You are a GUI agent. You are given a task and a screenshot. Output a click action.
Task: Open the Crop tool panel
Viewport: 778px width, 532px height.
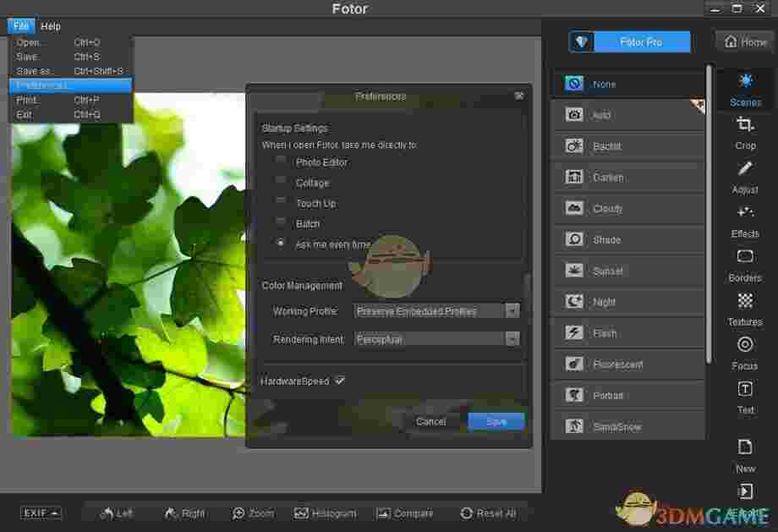point(744,135)
